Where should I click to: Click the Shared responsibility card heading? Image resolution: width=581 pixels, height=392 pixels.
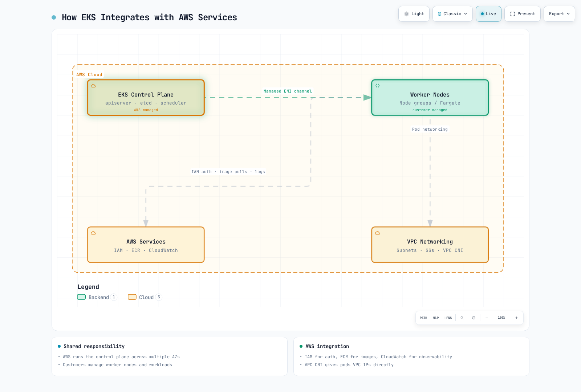point(94,346)
